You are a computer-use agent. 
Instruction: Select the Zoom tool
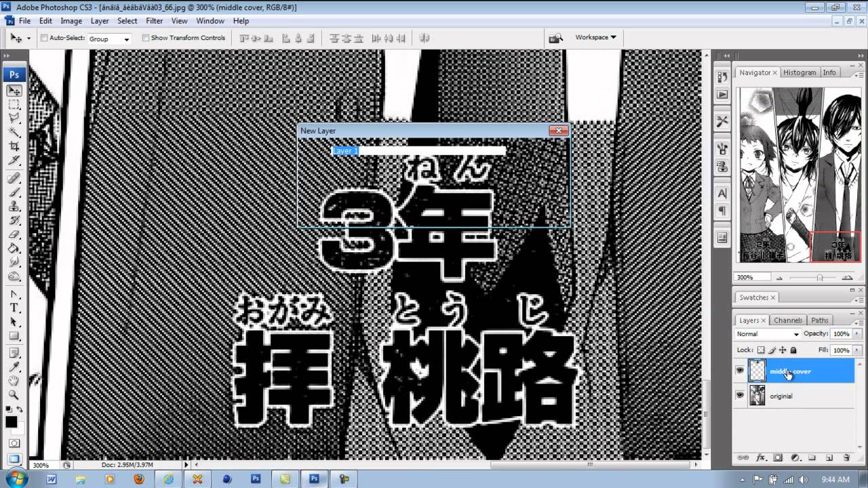click(x=14, y=394)
